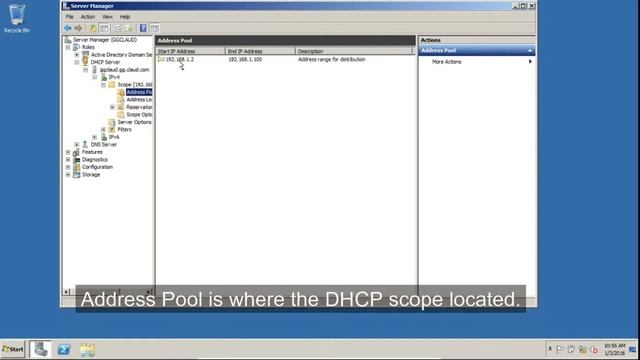Collapse the Roles tree node
The image size is (640, 360).
click(68, 47)
